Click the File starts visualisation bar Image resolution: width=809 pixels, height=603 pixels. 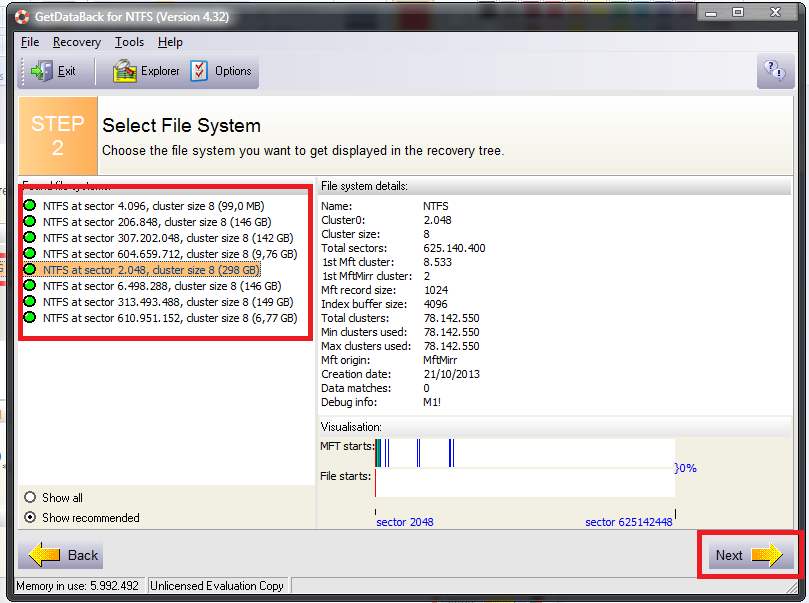coord(525,483)
